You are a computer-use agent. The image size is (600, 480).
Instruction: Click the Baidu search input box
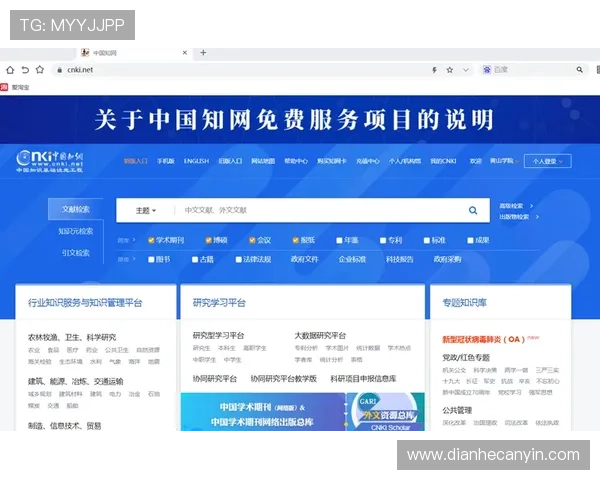point(534,70)
